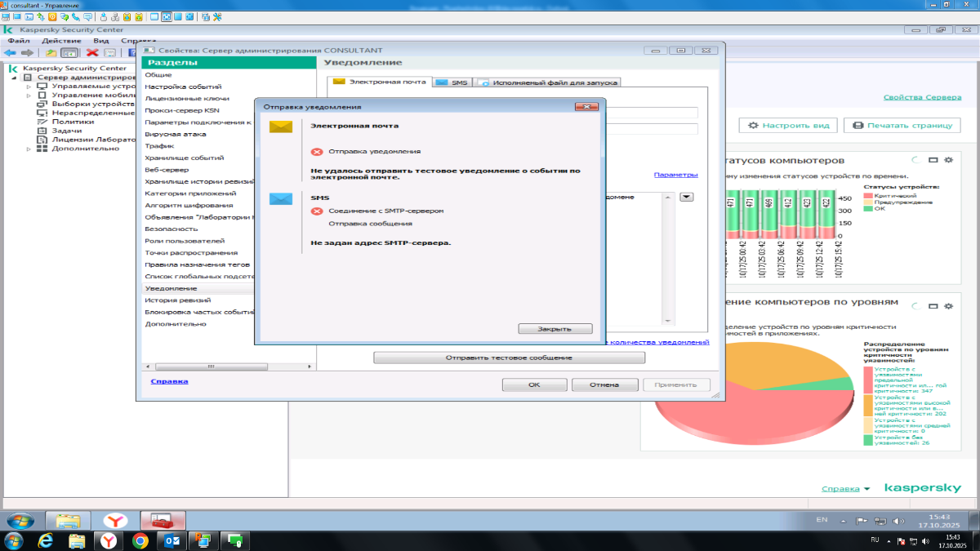Image resolution: width=980 pixels, height=551 pixels.
Task: Click the Свойства Сервера link
Action: tap(922, 97)
